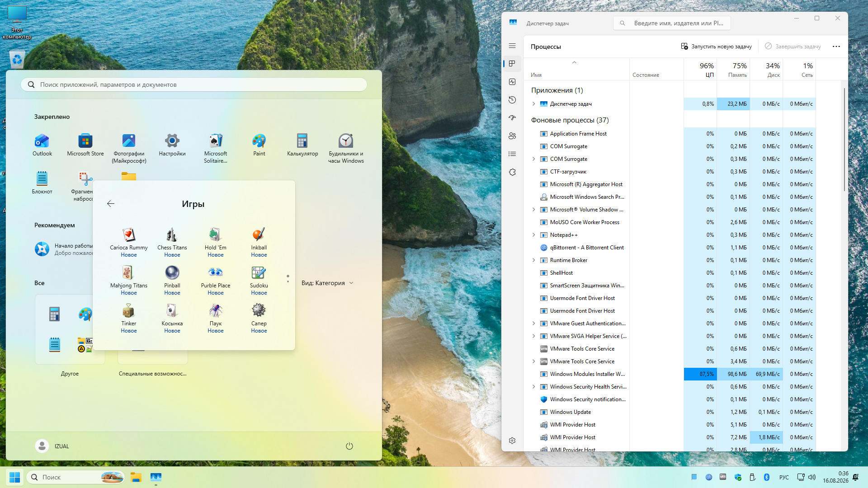Open pinned Paint app
Viewport: 868px width, 488px height.
259,145
